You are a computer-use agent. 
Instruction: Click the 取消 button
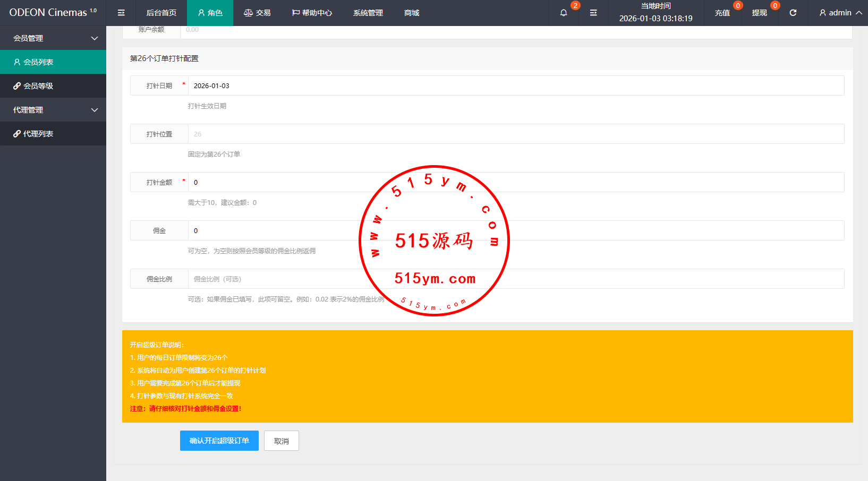coord(282,441)
